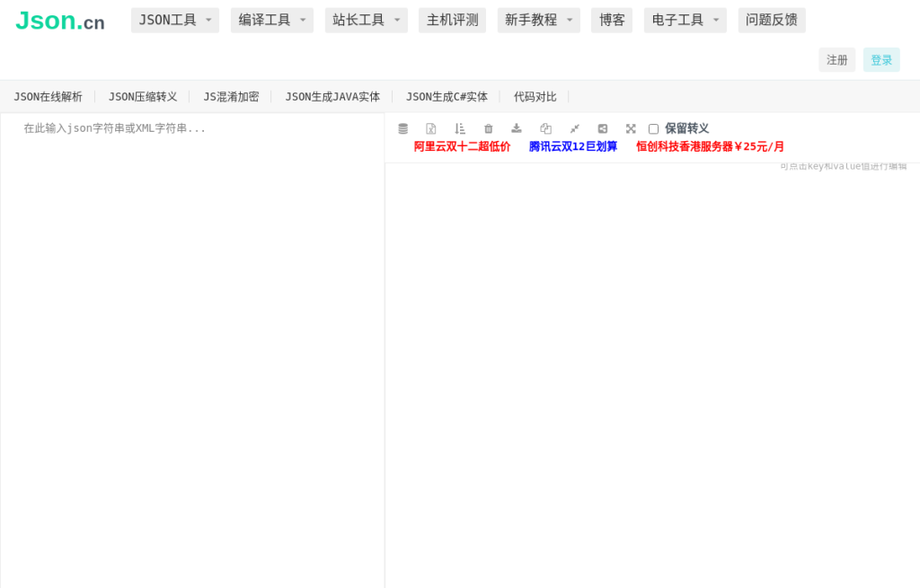Click the download icon to save JSON
The width and height of the screenshot is (920, 588).
pyautogui.click(x=517, y=128)
